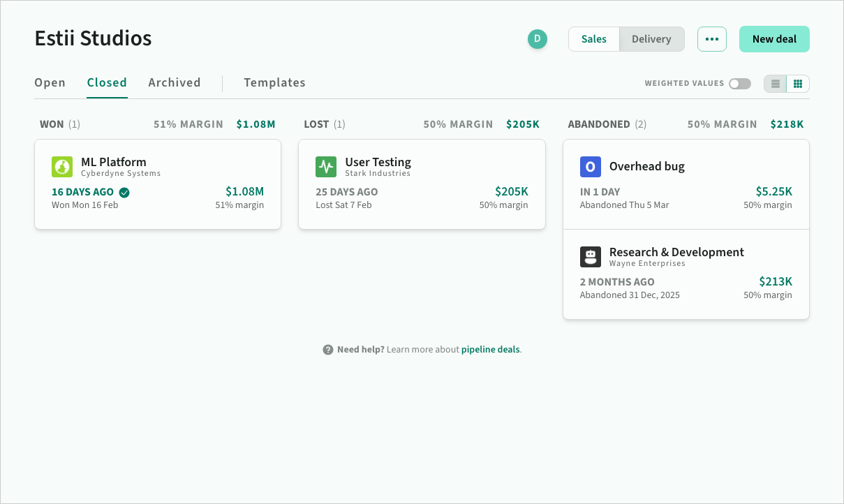Click the Overhead bug blue icon
Viewport: 844px width, 504px height.
pyautogui.click(x=591, y=167)
